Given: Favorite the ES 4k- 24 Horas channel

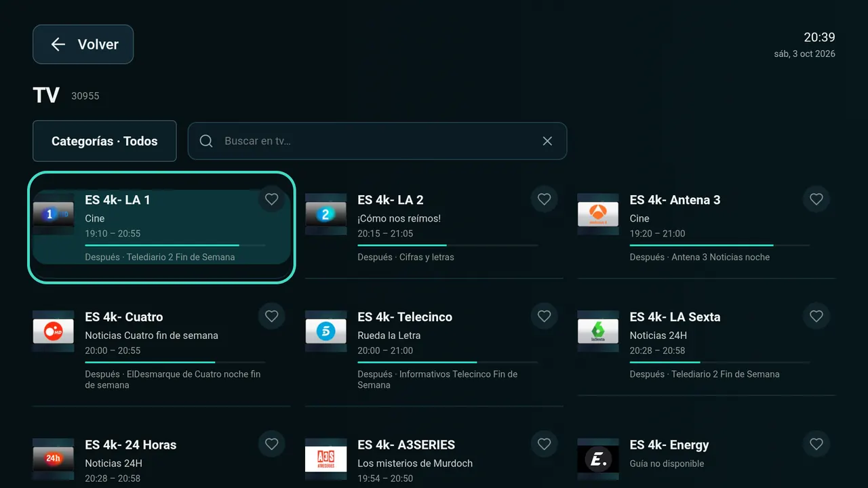Looking at the screenshot, I should coord(272,445).
